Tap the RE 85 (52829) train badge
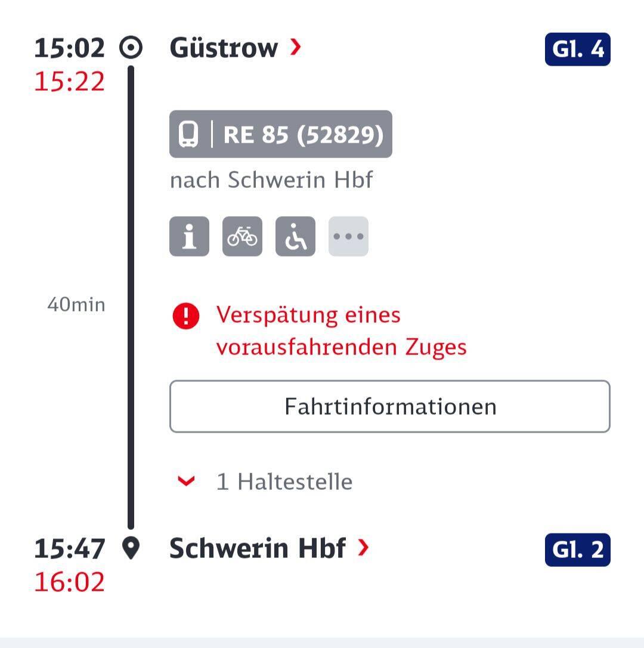644x648 pixels. (281, 134)
